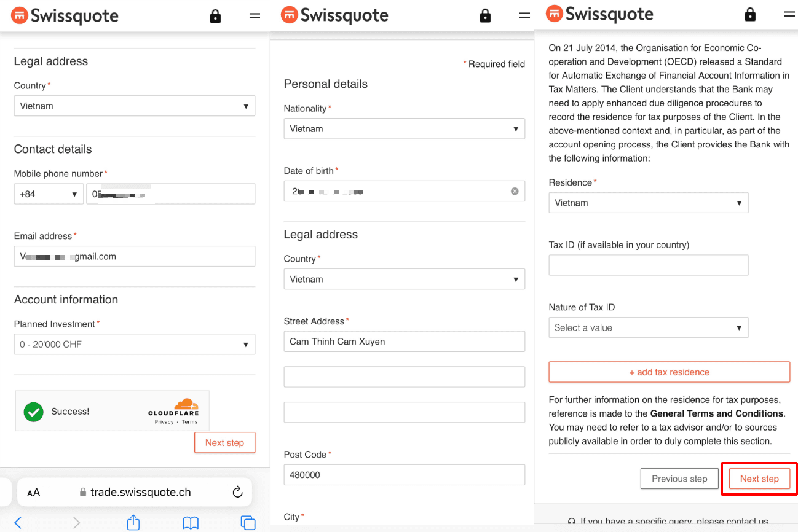This screenshot has height=532, width=798.
Task: Tap the Safari share icon
Action: 133,522
